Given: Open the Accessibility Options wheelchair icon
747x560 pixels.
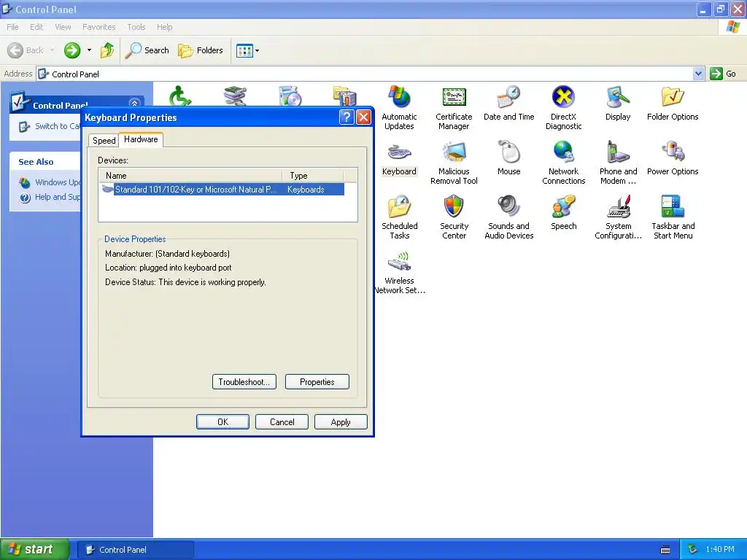Looking at the screenshot, I should click(180, 96).
